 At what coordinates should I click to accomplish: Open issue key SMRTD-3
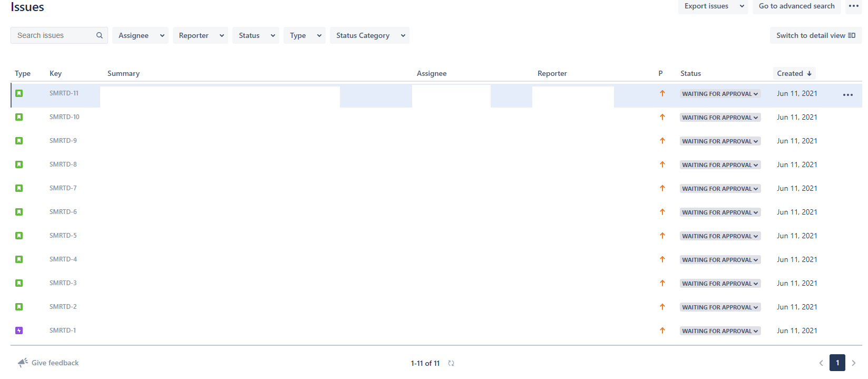point(63,283)
